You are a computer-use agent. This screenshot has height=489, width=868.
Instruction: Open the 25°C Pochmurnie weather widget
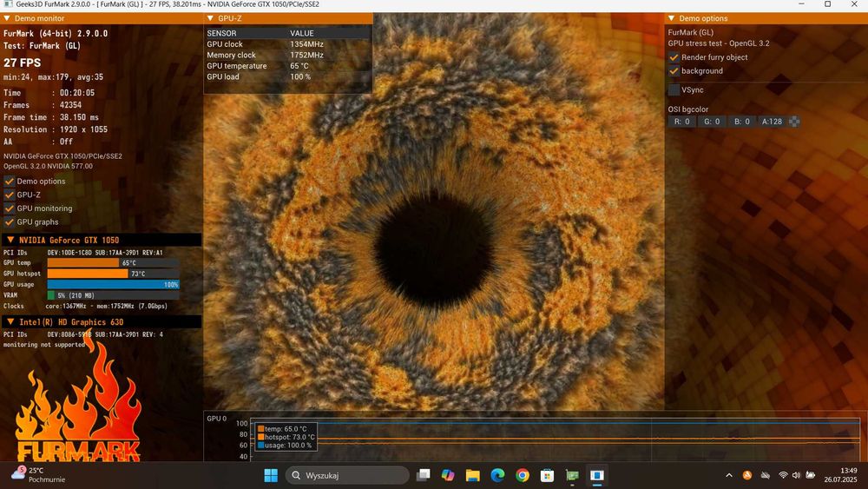click(x=37, y=474)
